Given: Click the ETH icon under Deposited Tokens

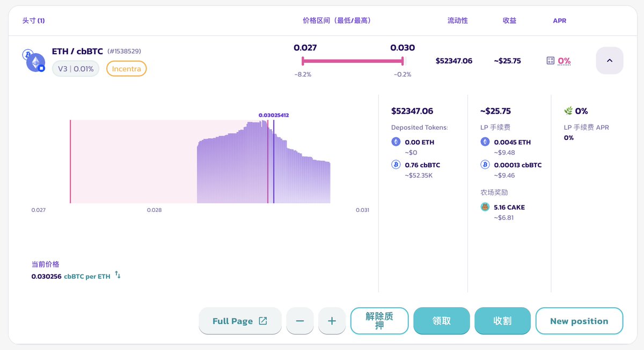Looking at the screenshot, I should click(396, 142).
